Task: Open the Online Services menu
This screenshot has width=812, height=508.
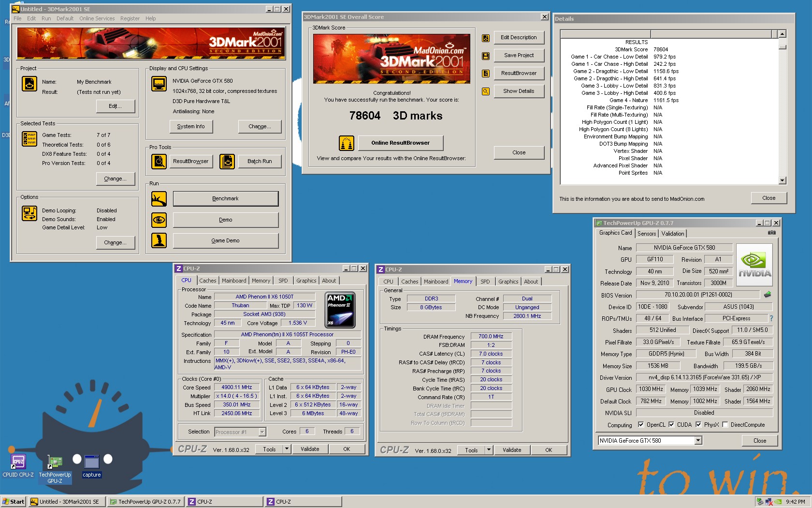Action: pyautogui.click(x=97, y=18)
